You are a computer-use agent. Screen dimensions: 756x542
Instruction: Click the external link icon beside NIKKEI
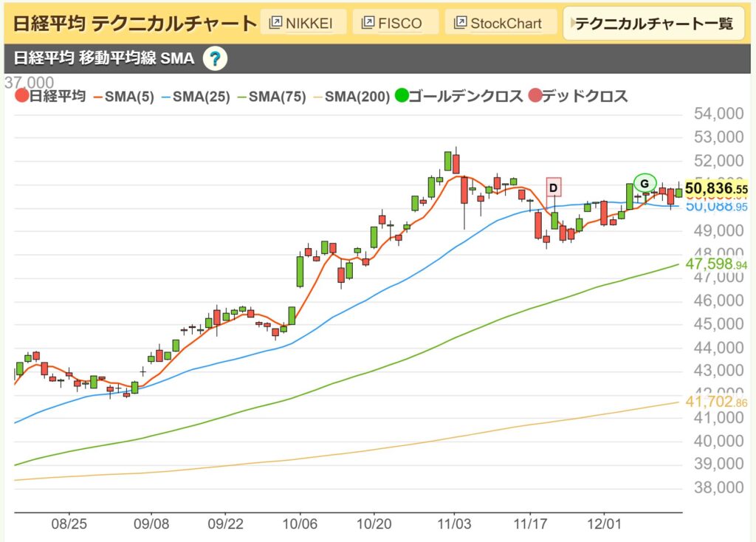tap(275, 22)
